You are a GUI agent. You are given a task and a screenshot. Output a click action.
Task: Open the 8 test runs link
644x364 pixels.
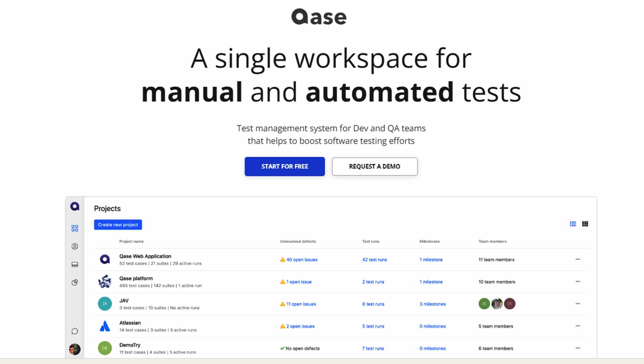(x=373, y=304)
